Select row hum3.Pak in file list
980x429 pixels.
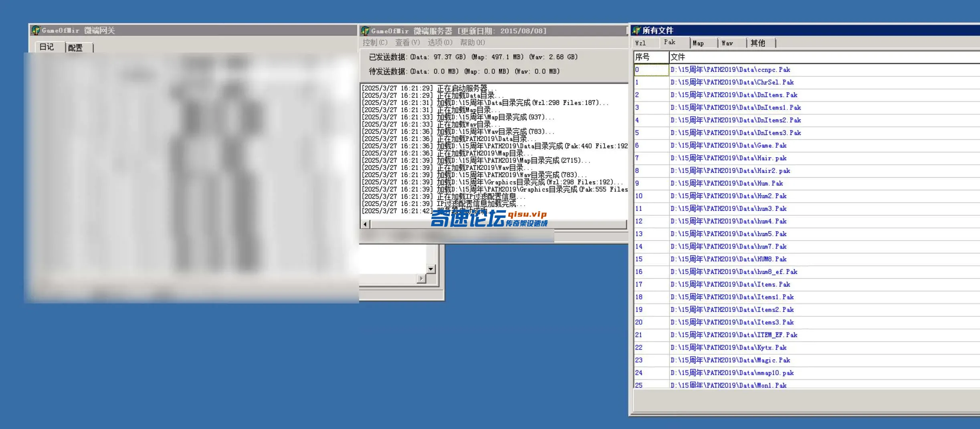pos(807,208)
